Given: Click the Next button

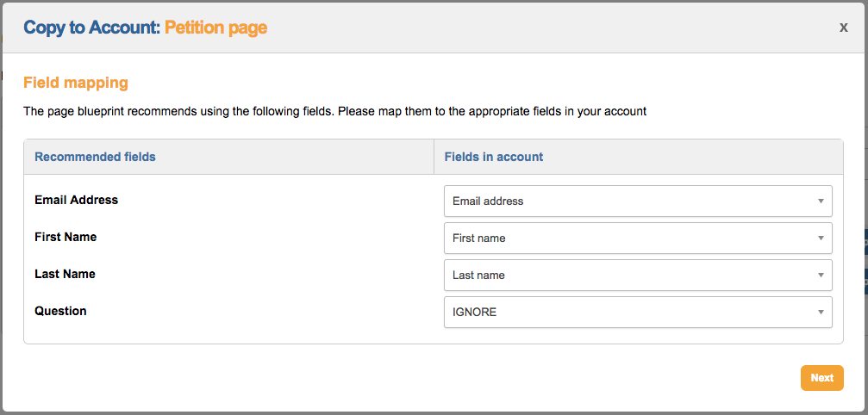Looking at the screenshot, I should coord(821,378).
